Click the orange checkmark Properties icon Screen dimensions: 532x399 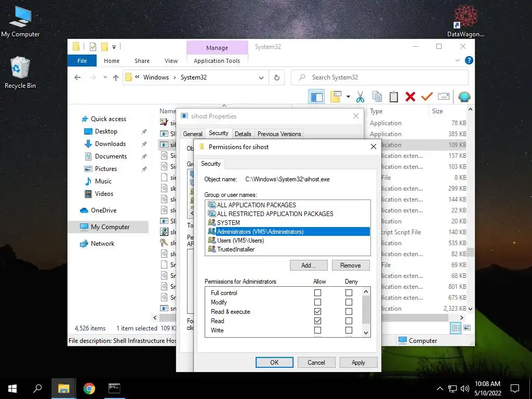427,97
